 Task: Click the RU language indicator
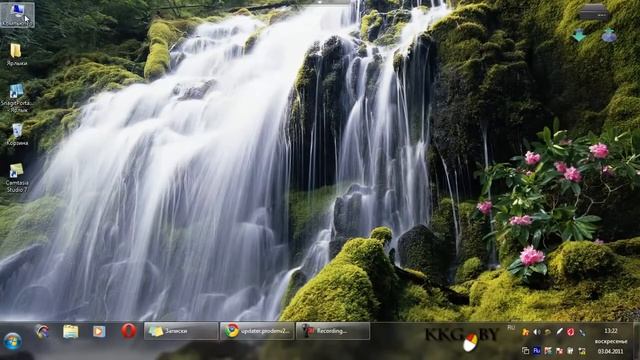[x=511, y=327]
